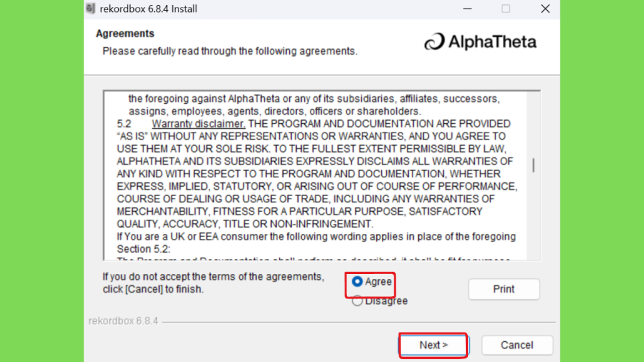644x362 pixels.
Task: Click inside the license agreement text box
Action: coord(316,176)
